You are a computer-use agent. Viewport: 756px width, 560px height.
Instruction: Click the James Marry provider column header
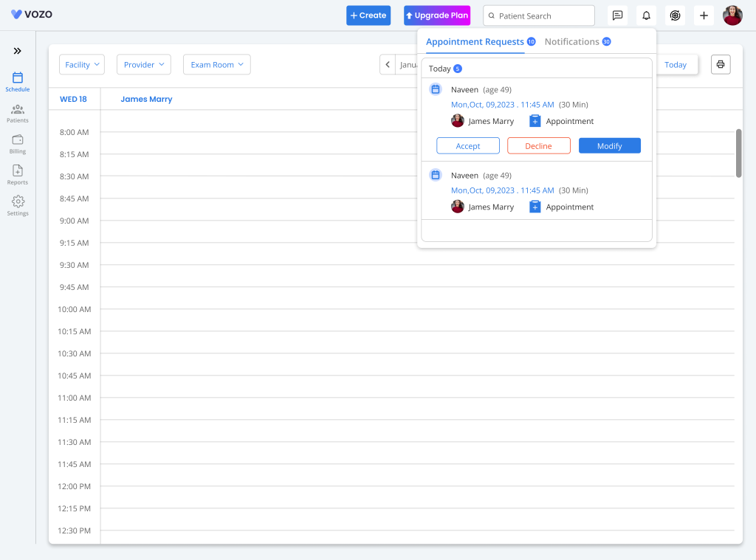click(146, 100)
